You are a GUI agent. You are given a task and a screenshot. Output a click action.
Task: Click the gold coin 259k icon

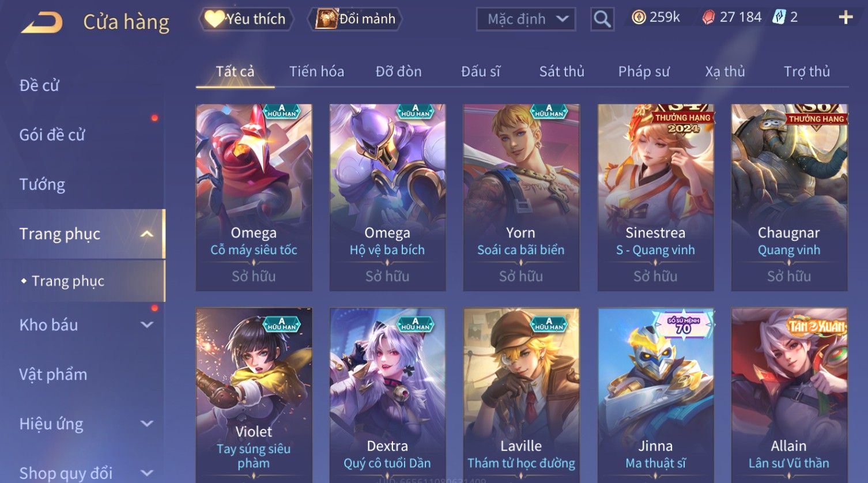click(x=639, y=17)
